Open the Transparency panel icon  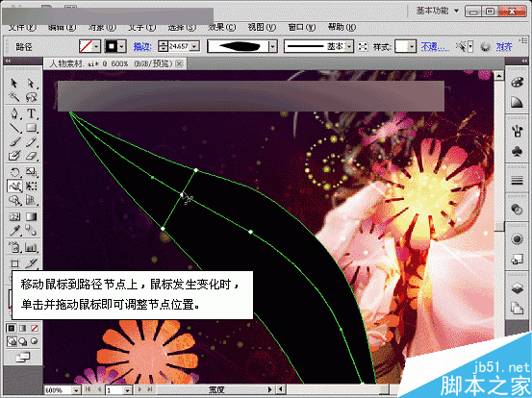click(x=517, y=210)
